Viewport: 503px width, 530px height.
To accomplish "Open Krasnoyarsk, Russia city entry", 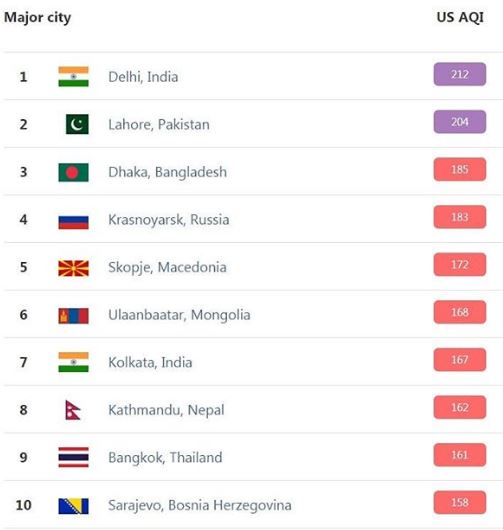I will point(169,220).
